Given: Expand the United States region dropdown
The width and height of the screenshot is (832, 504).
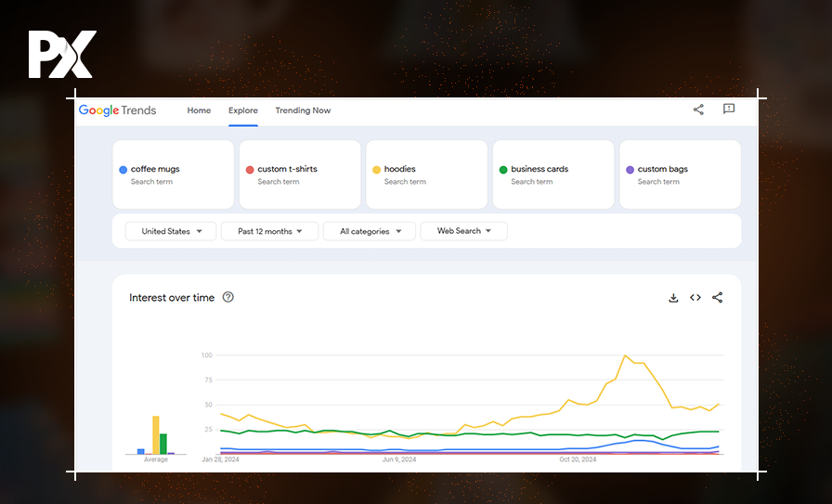Looking at the screenshot, I should point(171,231).
